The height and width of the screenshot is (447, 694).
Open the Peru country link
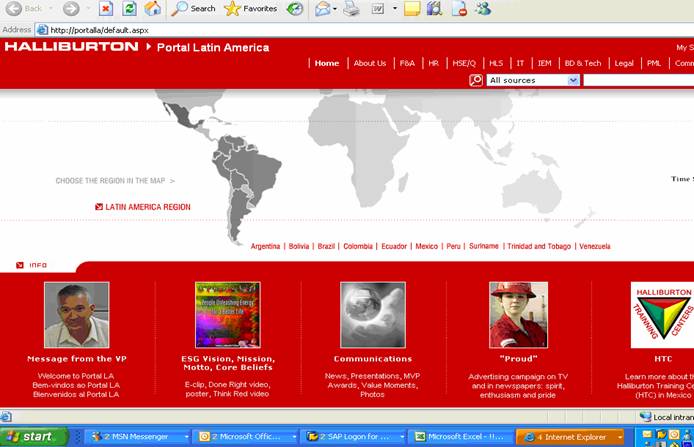(453, 246)
